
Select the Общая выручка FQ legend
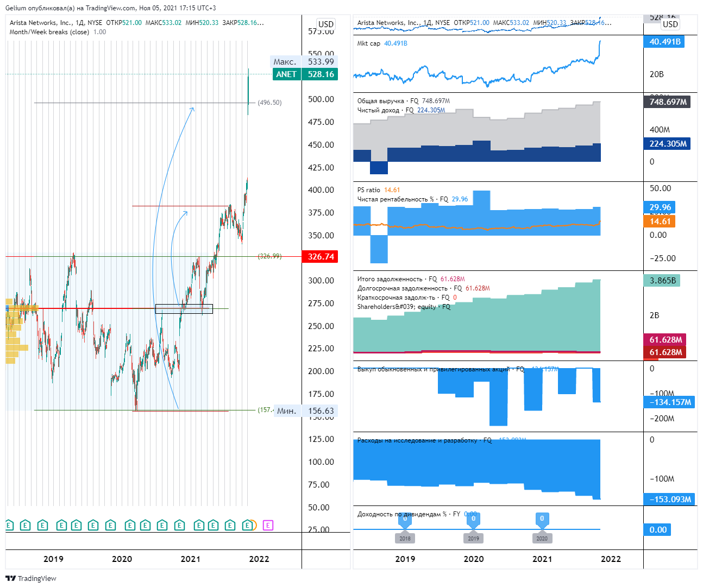pyautogui.click(x=404, y=101)
